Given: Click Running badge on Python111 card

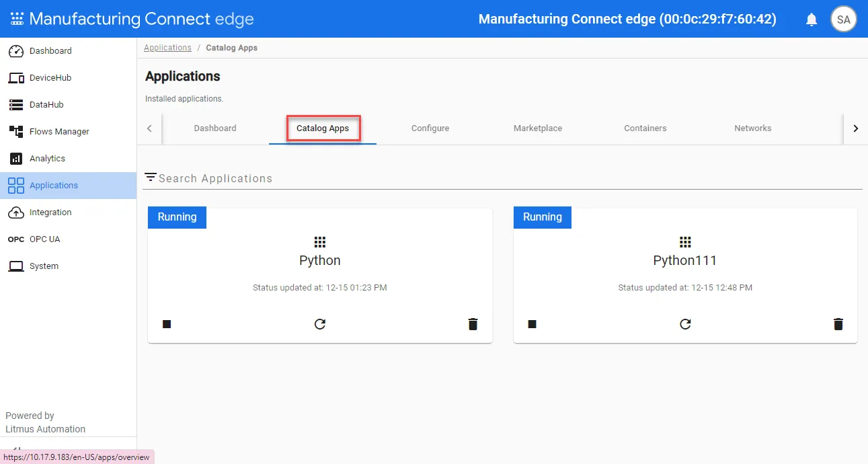Looking at the screenshot, I should [542, 217].
